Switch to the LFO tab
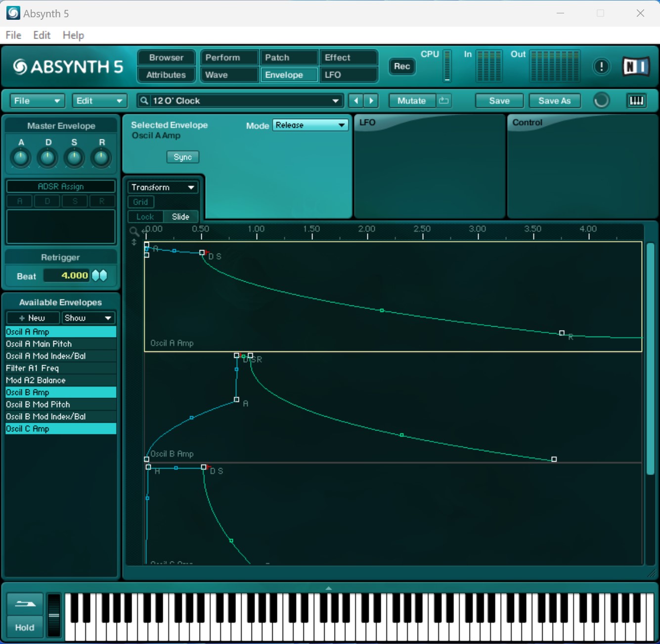This screenshot has width=660, height=644. coord(349,75)
